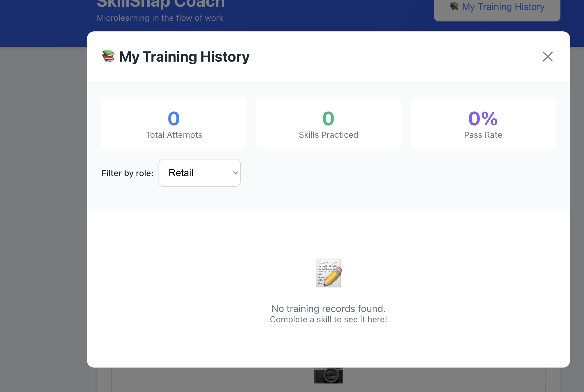Click the SkillSnap Coach app title

click(x=161, y=4)
